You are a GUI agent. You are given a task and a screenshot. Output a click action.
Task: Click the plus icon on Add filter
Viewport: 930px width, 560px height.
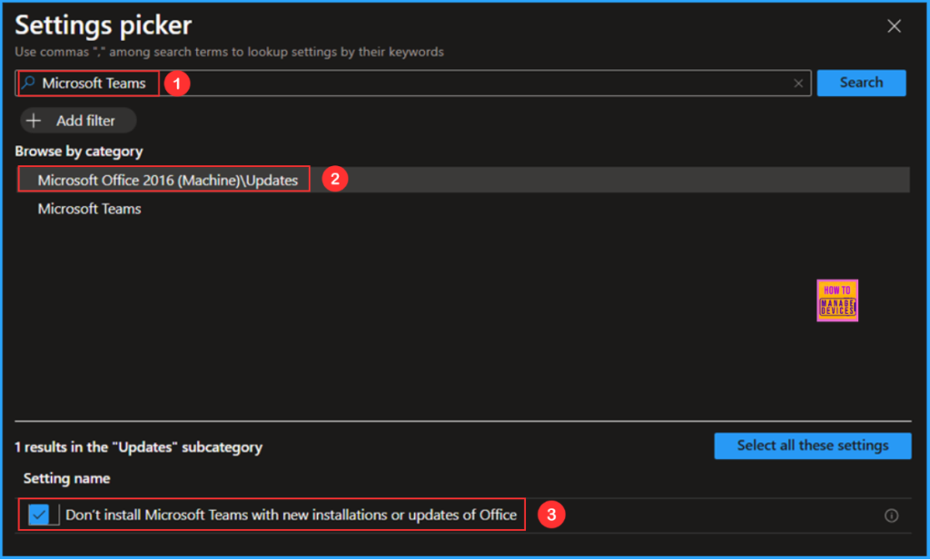(x=34, y=121)
